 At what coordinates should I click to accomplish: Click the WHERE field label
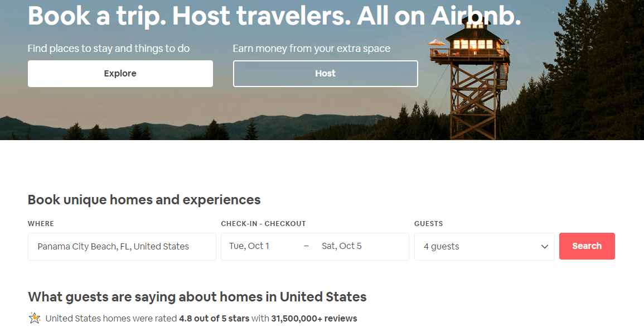41,224
